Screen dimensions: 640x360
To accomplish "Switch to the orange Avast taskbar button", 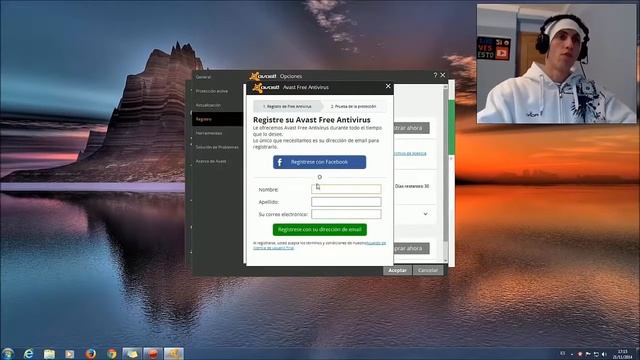I will coord(173,353).
